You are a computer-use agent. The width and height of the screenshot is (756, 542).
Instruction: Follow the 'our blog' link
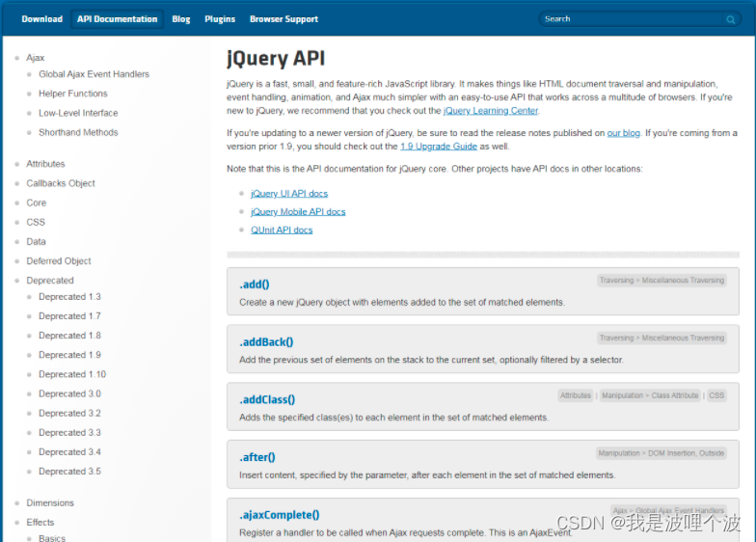coord(623,133)
